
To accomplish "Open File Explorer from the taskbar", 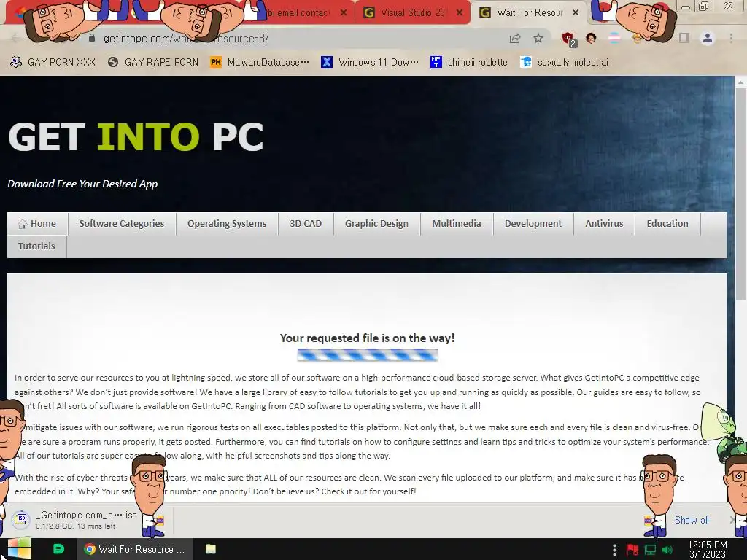I will [211, 549].
